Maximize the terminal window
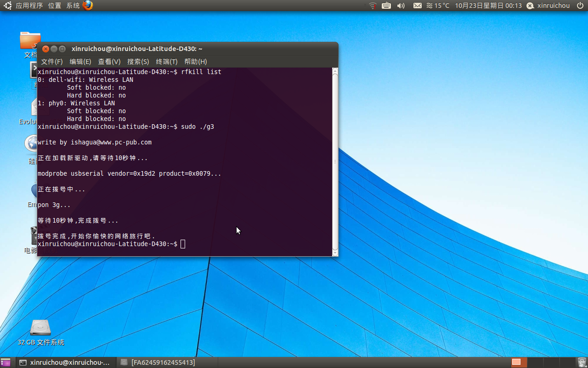Viewport: 588px width, 368px height. tap(62, 49)
